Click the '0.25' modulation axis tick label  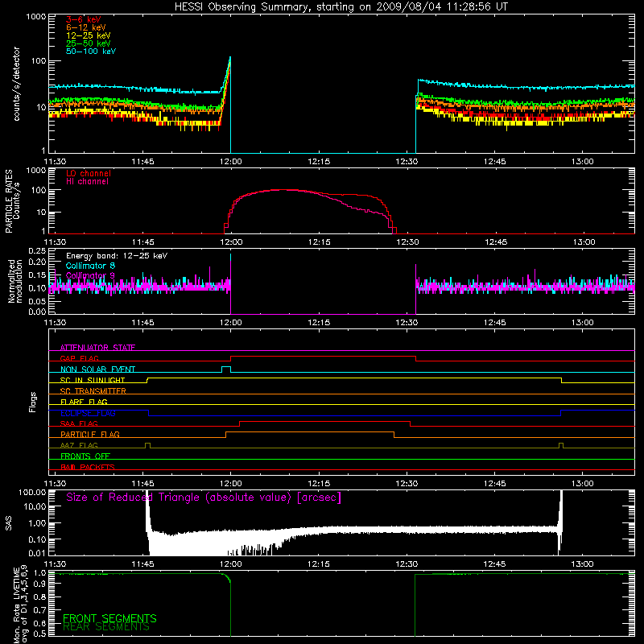click(37, 251)
